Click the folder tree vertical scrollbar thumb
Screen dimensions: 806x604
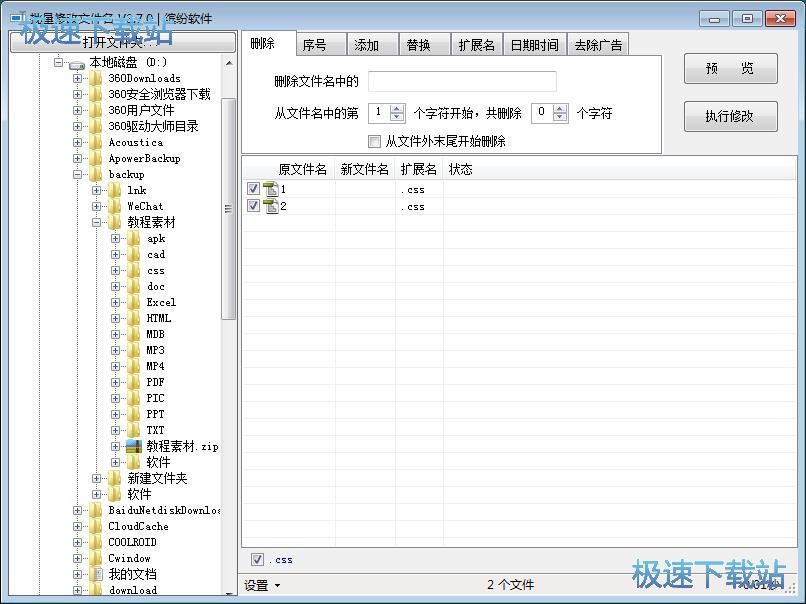228,209
